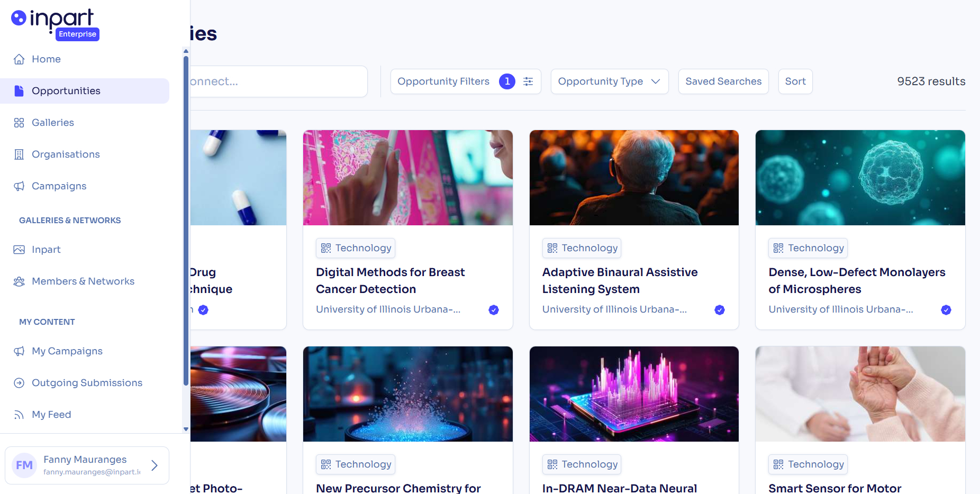Open Galleries from the sidebar
This screenshot has height=494, width=980.
tap(85, 123)
